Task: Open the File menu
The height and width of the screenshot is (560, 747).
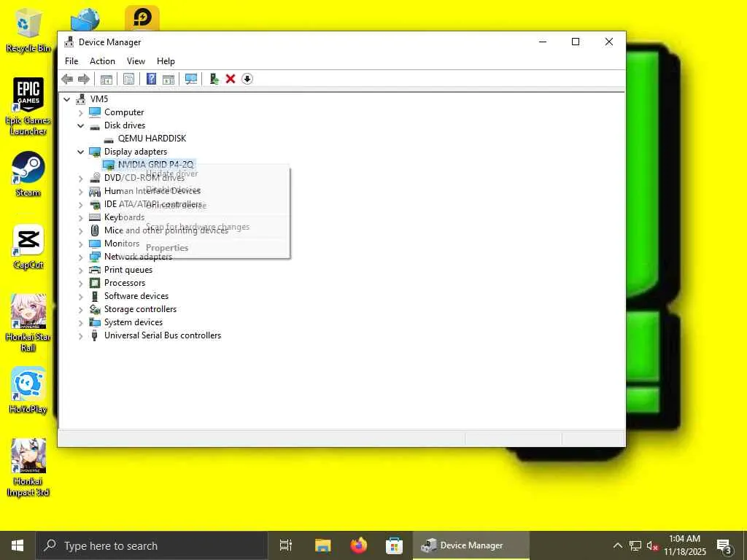Action: 71,61
